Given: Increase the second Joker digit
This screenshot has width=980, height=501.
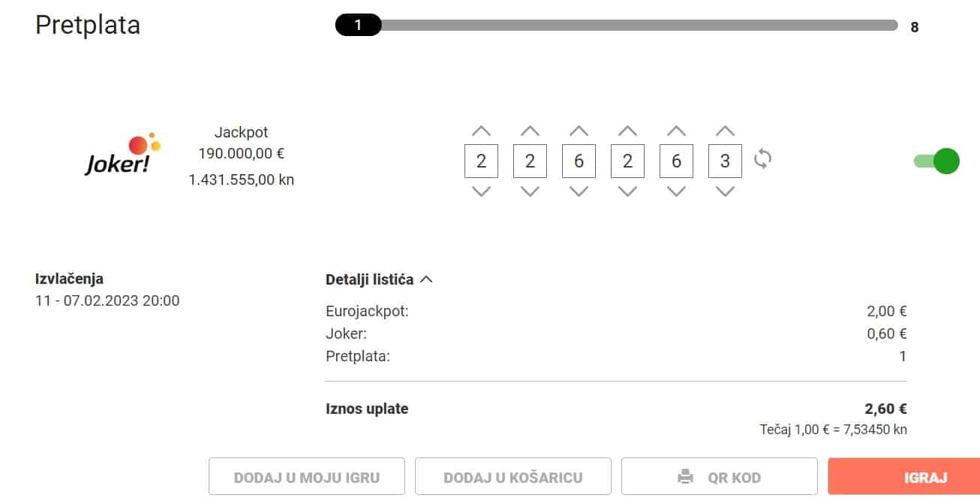Looking at the screenshot, I should click(x=530, y=131).
